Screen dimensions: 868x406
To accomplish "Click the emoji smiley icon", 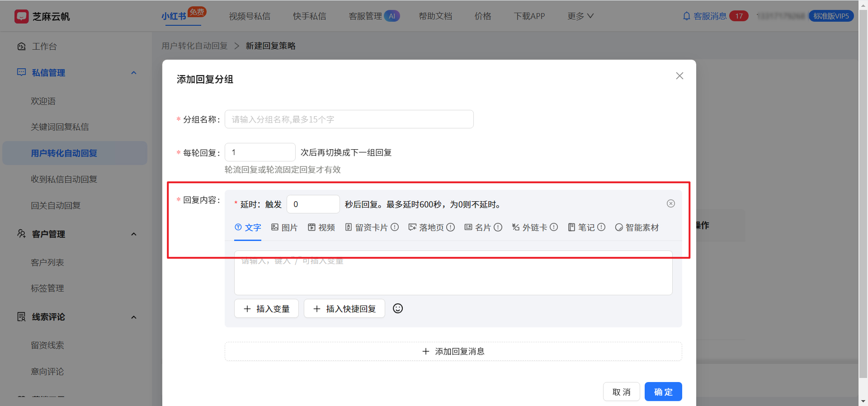I will pos(398,308).
